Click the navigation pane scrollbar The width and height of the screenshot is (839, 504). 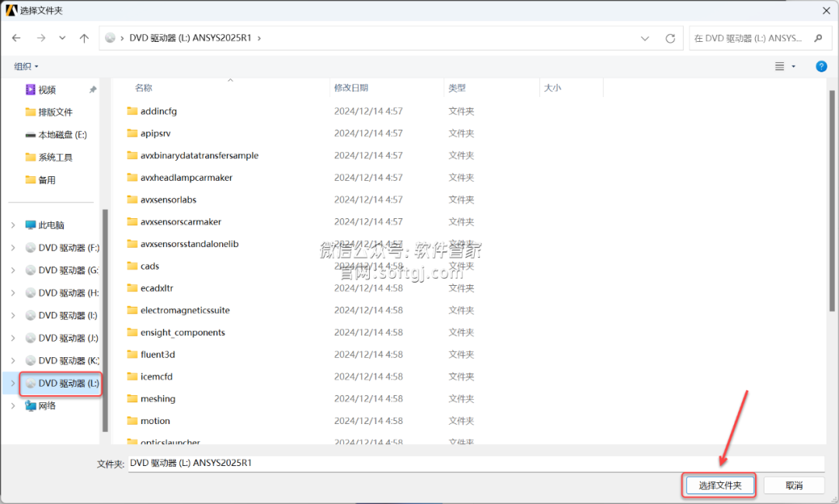pos(105,320)
